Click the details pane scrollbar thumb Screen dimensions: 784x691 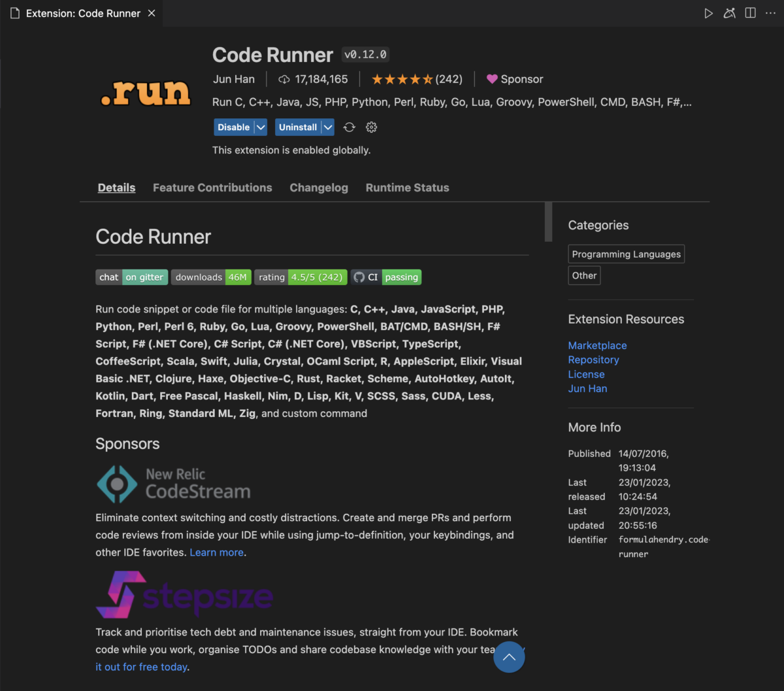pyautogui.click(x=548, y=222)
